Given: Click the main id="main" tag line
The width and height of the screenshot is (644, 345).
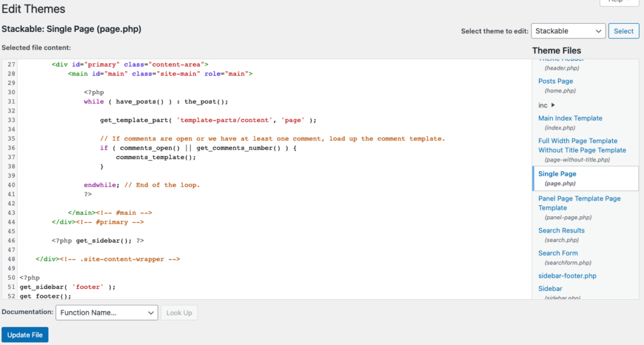Looking at the screenshot, I should click(160, 74).
